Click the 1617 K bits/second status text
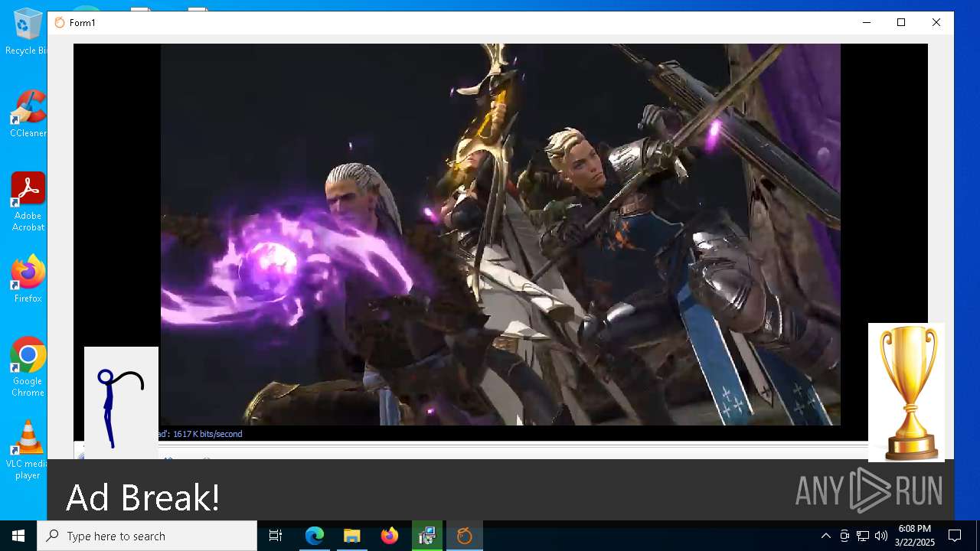The height and width of the screenshot is (551, 980). click(x=207, y=434)
